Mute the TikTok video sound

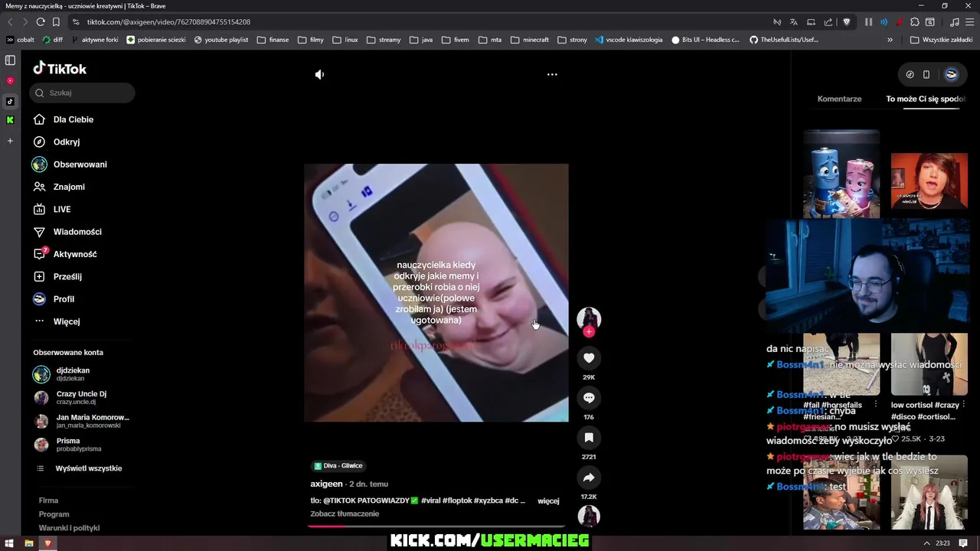(x=319, y=74)
